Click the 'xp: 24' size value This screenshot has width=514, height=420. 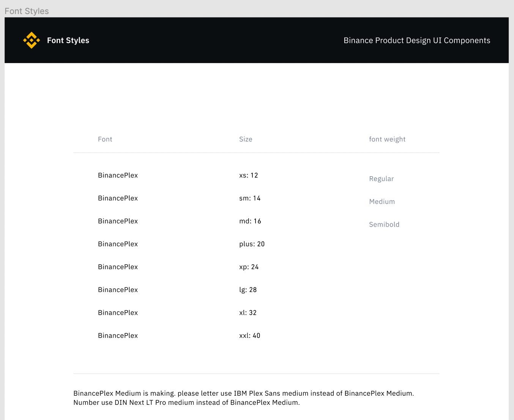click(x=249, y=267)
